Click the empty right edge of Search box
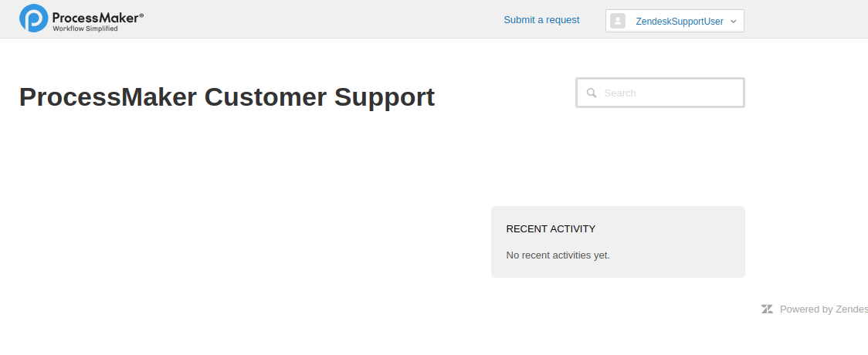868x355 pixels. pos(730,93)
